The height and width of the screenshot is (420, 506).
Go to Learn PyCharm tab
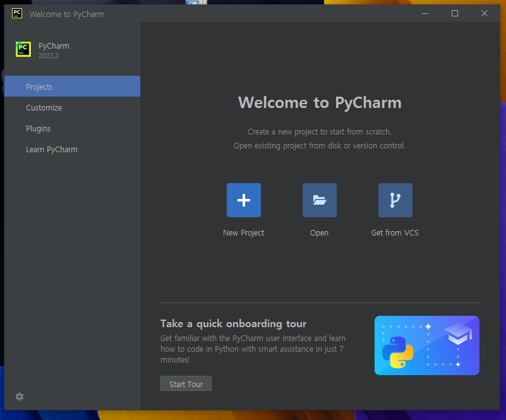(72, 150)
